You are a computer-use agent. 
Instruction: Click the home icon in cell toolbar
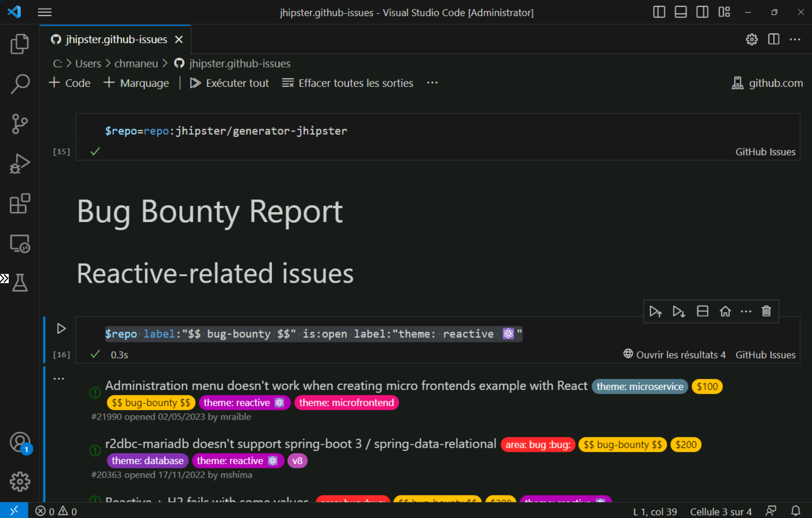(725, 311)
